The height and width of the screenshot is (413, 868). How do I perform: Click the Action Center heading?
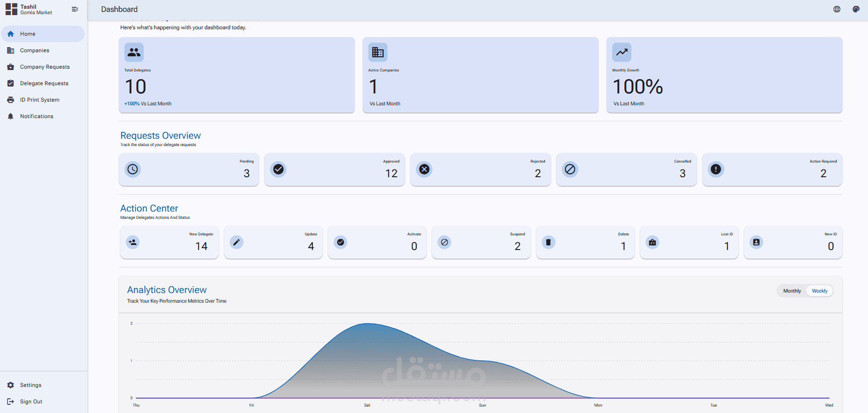click(x=149, y=208)
